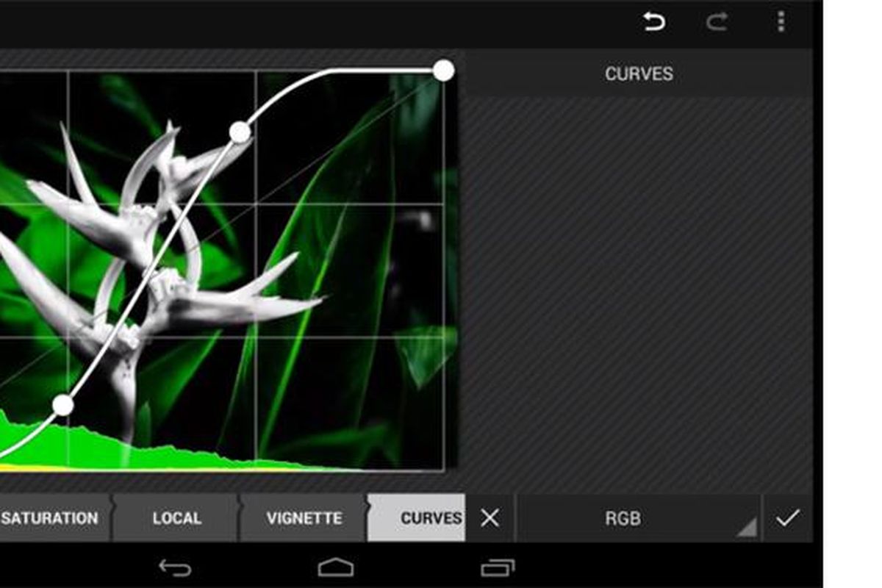This screenshot has width=882, height=588.
Task: Open the Vignette tab
Action: point(304,518)
